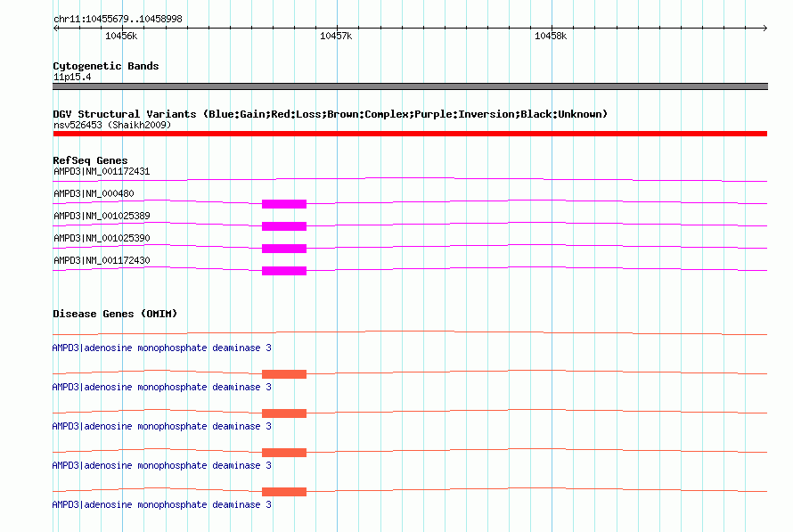Screen dimensions: 793x532
Task: Open the second AMPD3 adenosine monophosphate deaminase 3 link
Action: point(162,388)
